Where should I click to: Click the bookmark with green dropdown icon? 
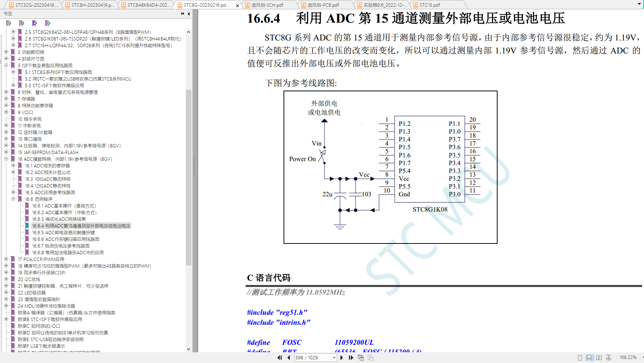click(x=48, y=23)
